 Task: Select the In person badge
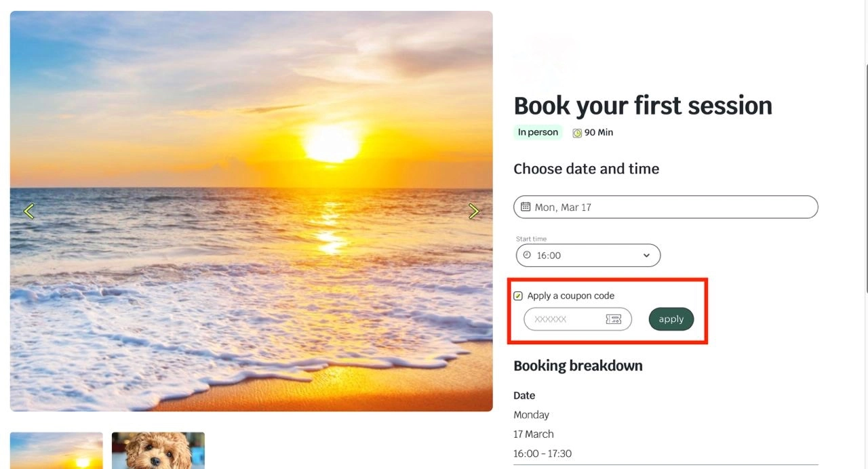pos(538,132)
